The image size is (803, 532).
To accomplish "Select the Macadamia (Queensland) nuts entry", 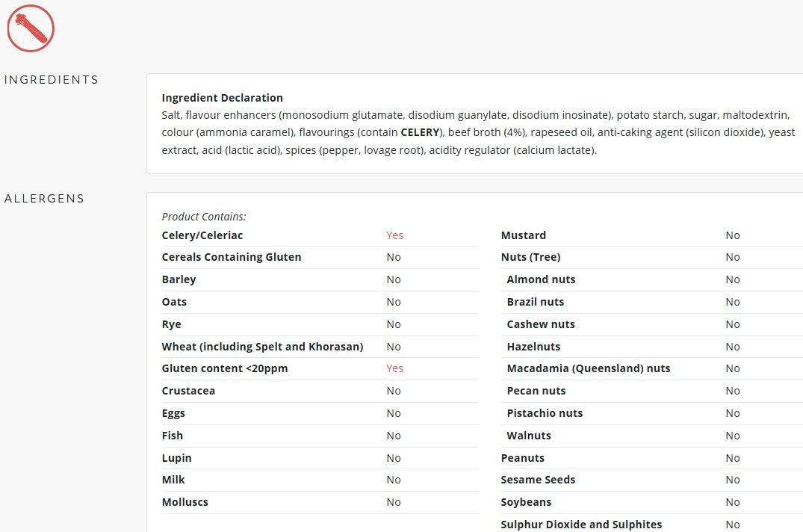I will pos(588,368).
